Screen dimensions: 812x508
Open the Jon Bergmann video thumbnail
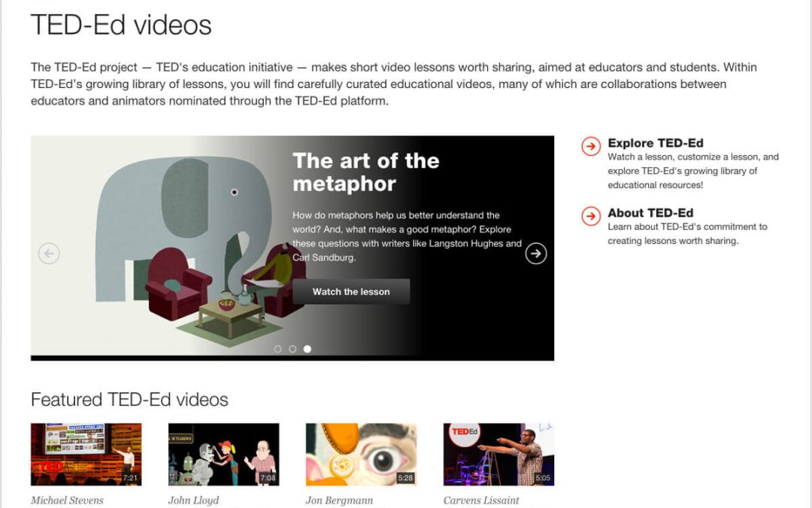(361, 455)
